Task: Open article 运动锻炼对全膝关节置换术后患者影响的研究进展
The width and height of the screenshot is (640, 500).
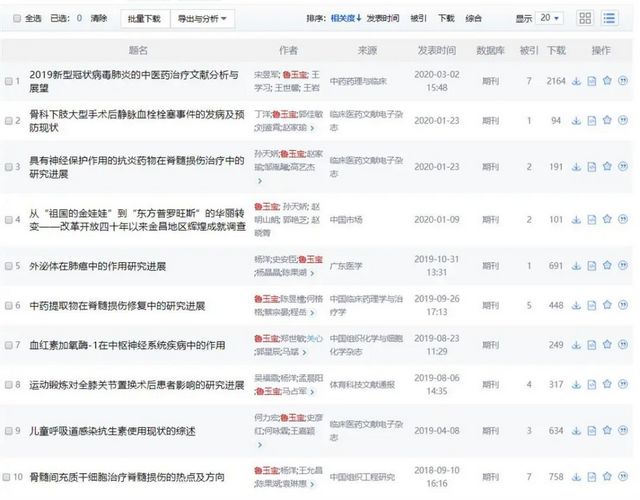Action: [x=137, y=385]
